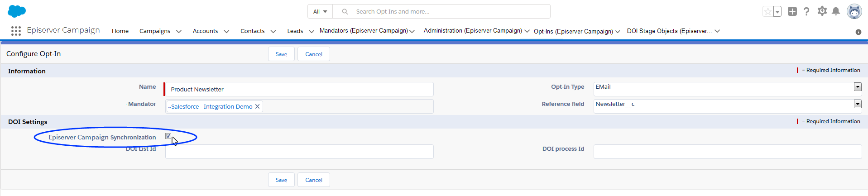Image resolution: width=868 pixels, height=196 pixels.
Task: Open DOI Stage Objects tab
Action: coord(669,31)
